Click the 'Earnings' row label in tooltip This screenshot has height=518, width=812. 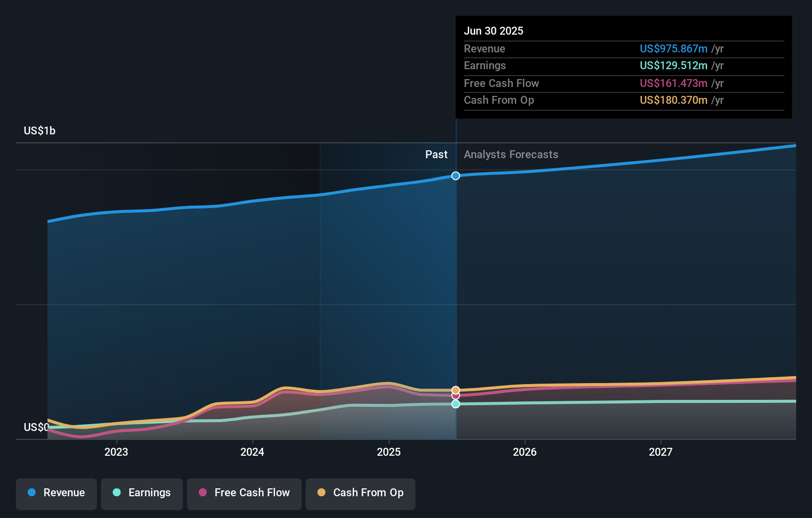[x=485, y=65]
